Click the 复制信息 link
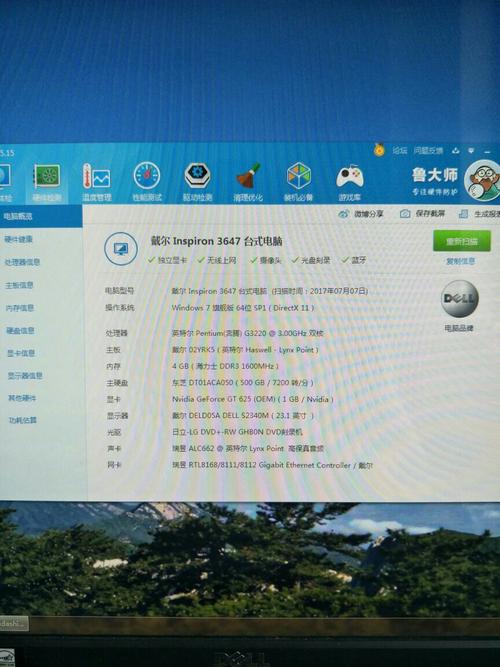Viewport: 500px width, 667px height. (460, 261)
